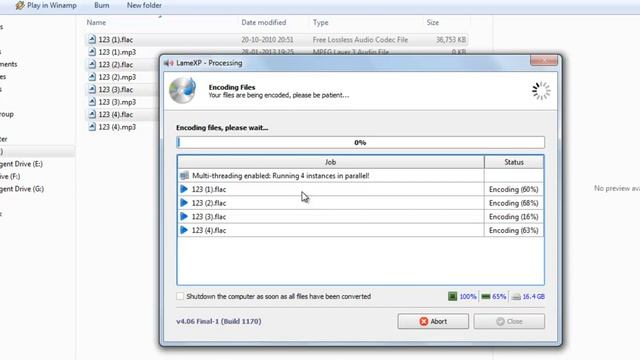The image size is (640, 360).
Task: Click play arrow icon of 123 (3).flac job
Action: (x=184, y=216)
